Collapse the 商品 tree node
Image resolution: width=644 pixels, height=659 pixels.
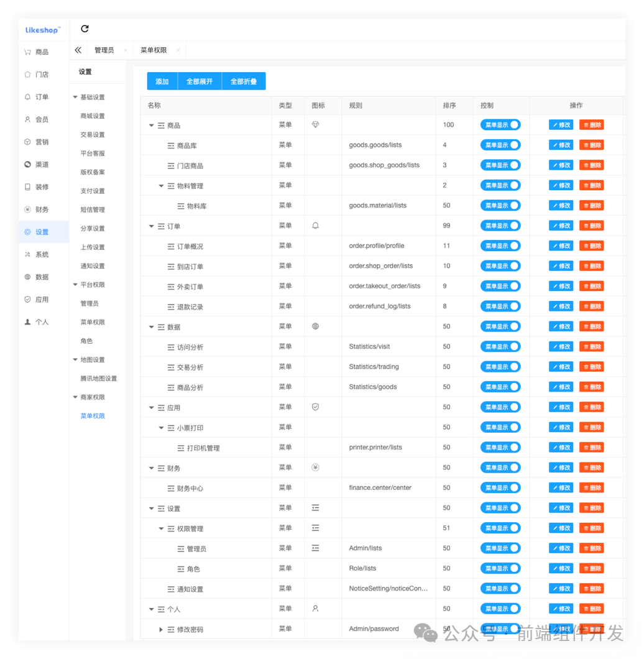[151, 124]
